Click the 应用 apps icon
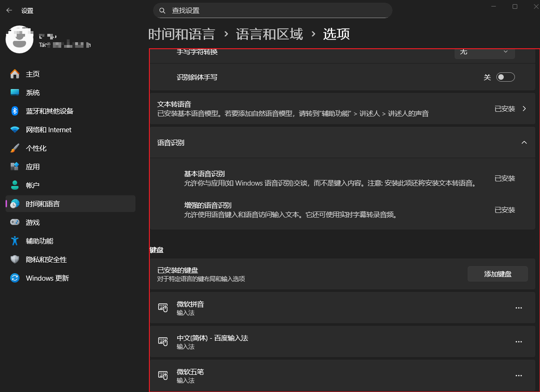Image resolution: width=540 pixels, height=392 pixels. 15,167
